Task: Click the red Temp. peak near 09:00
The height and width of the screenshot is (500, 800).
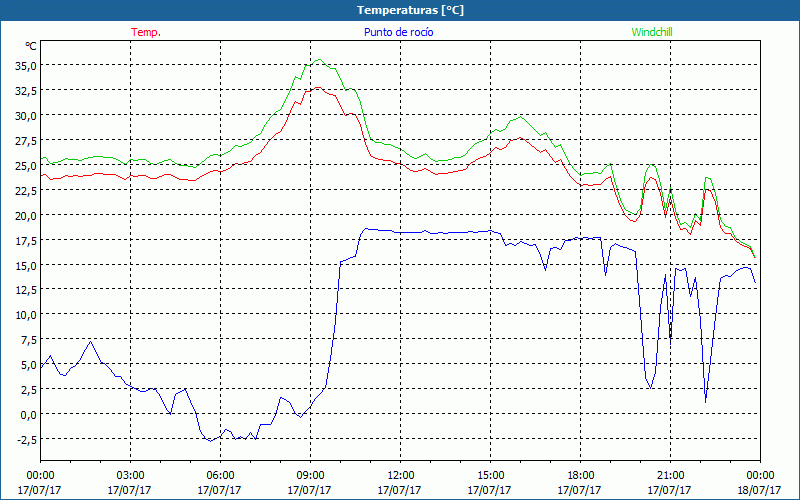Action: coord(318,88)
